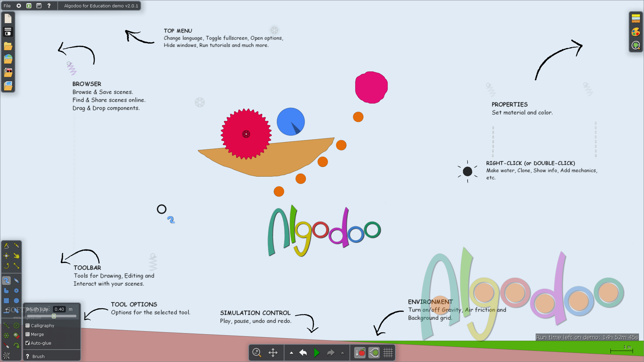This screenshot has width=644, height=362.
Task: Create a new scene
Action: click(x=8, y=18)
